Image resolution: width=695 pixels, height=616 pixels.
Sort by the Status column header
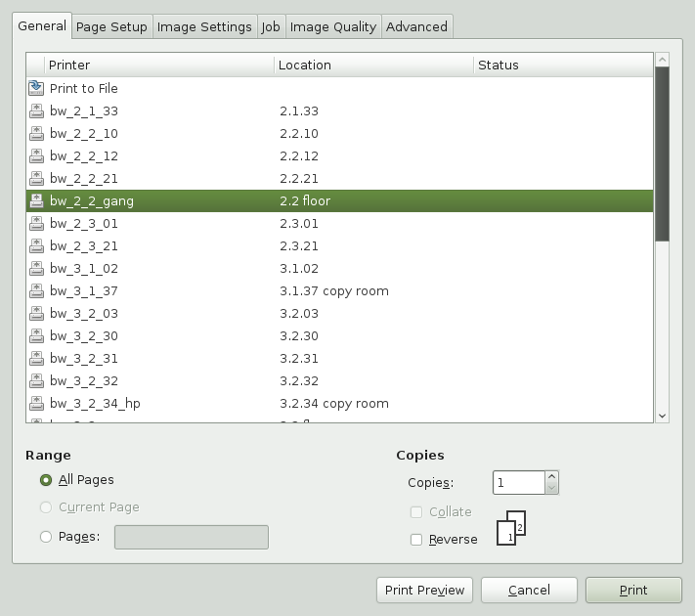(563, 66)
